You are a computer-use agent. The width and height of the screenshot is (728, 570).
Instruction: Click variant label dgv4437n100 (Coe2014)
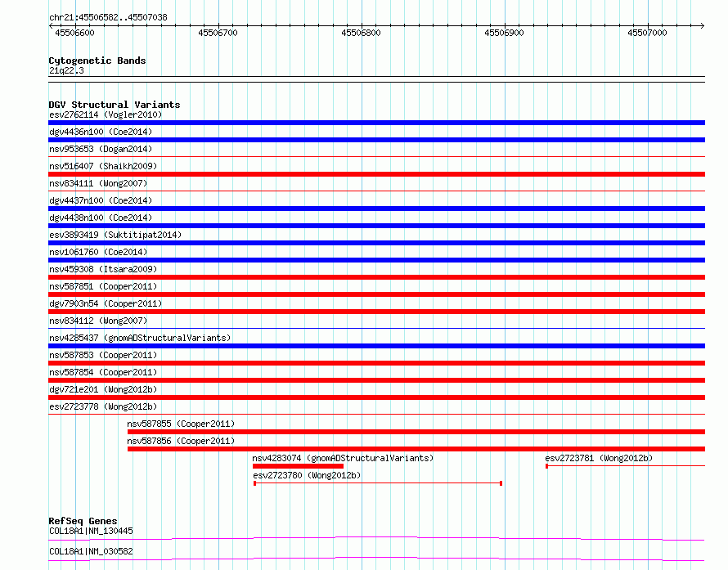tap(101, 200)
